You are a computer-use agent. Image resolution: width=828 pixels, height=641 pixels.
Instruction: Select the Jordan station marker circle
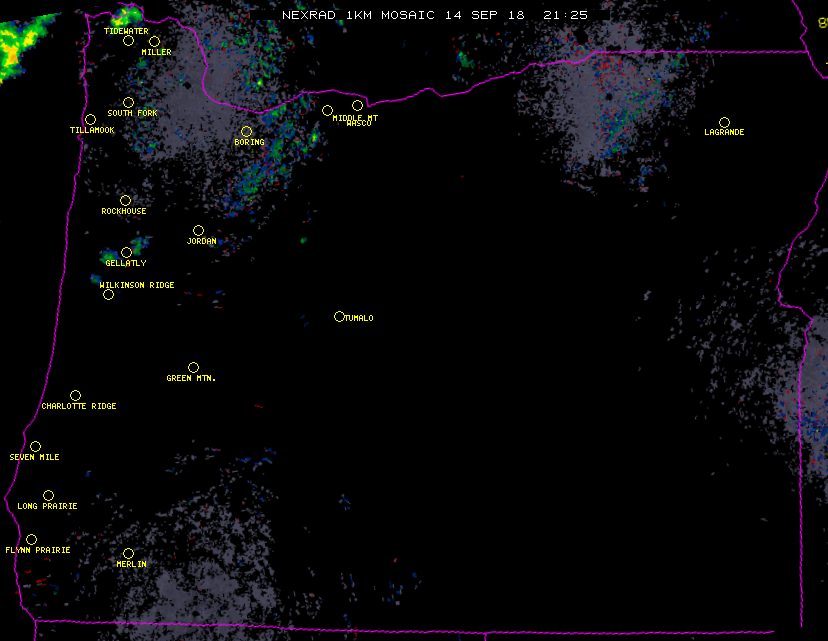(198, 231)
